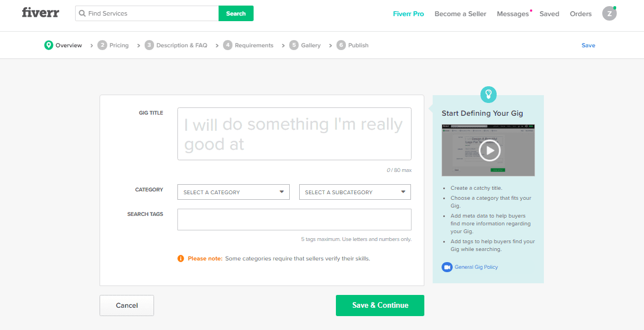This screenshot has height=330, width=644.
Task: Click the orange note warning icon
Action: (x=181, y=258)
